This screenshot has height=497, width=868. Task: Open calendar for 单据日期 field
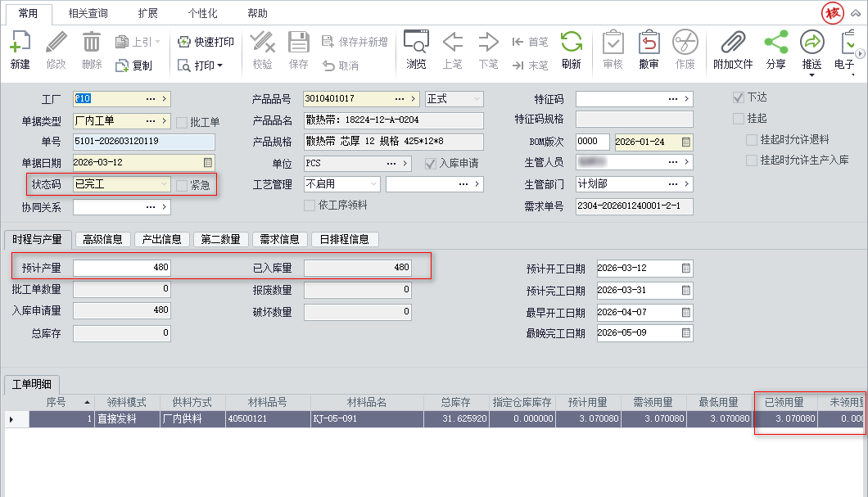[208, 162]
